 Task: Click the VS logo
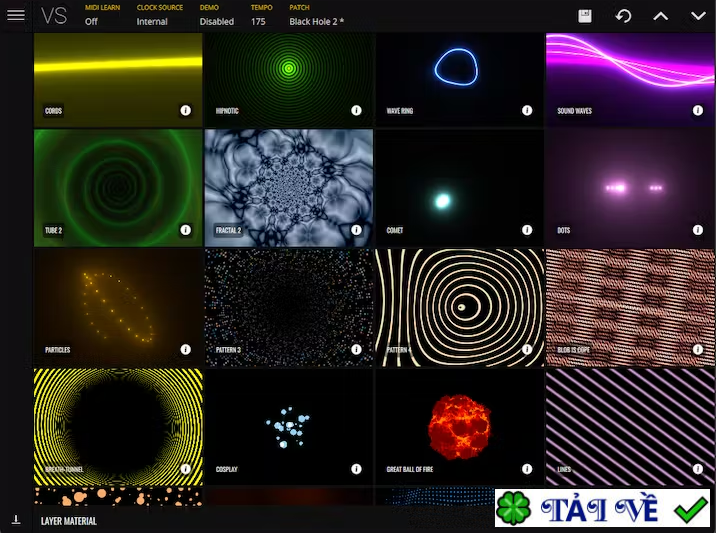[x=54, y=16]
